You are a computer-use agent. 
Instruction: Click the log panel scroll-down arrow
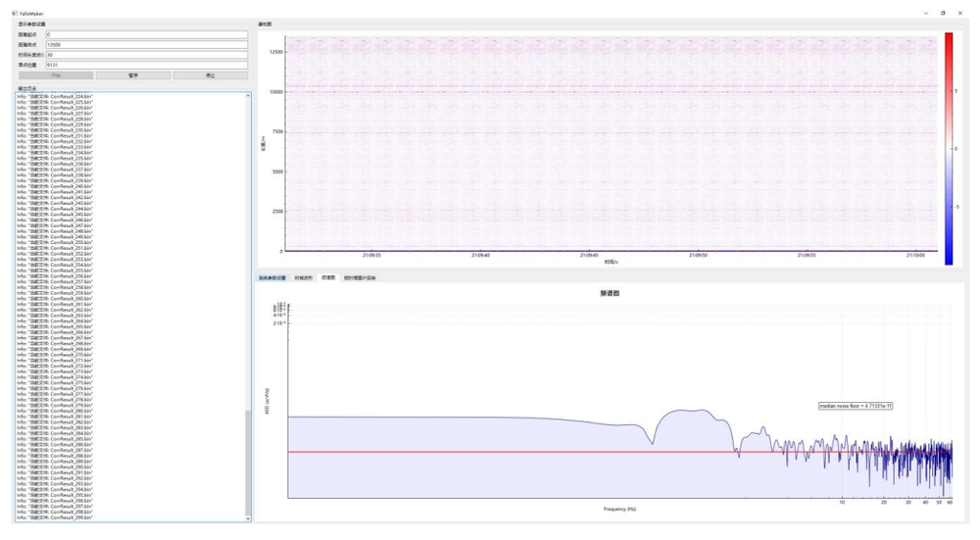tap(248, 518)
